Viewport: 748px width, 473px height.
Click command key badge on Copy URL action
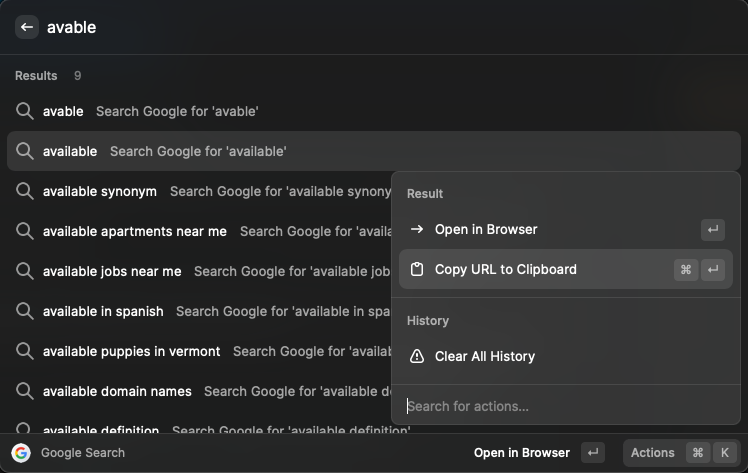point(686,269)
